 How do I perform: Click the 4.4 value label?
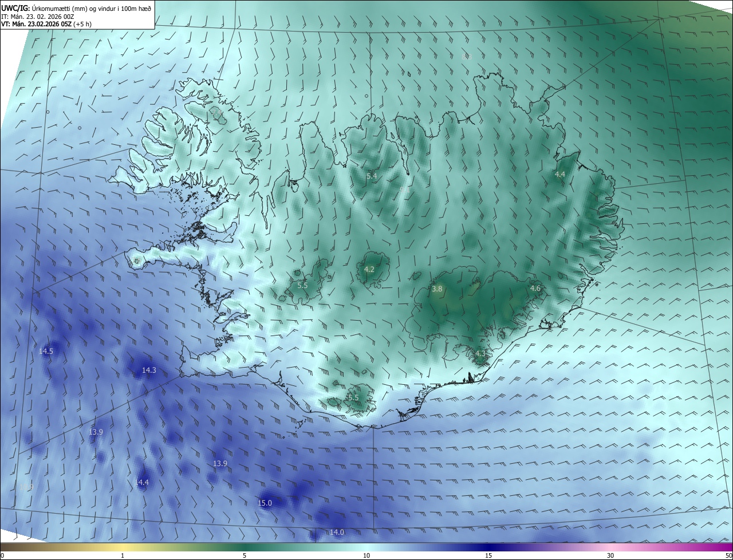point(560,174)
